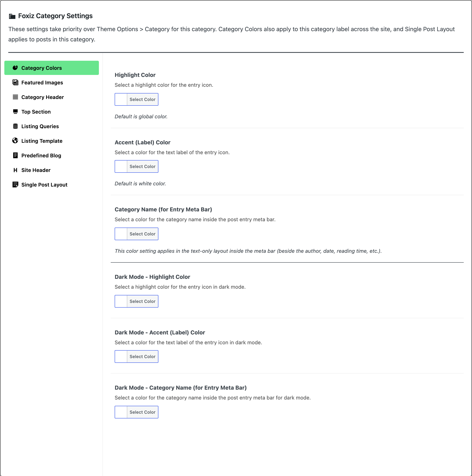The image size is (472, 476).
Task: Click the folder icon beside Foxiz Category Settings
Action: pyautogui.click(x=12, y=16)
